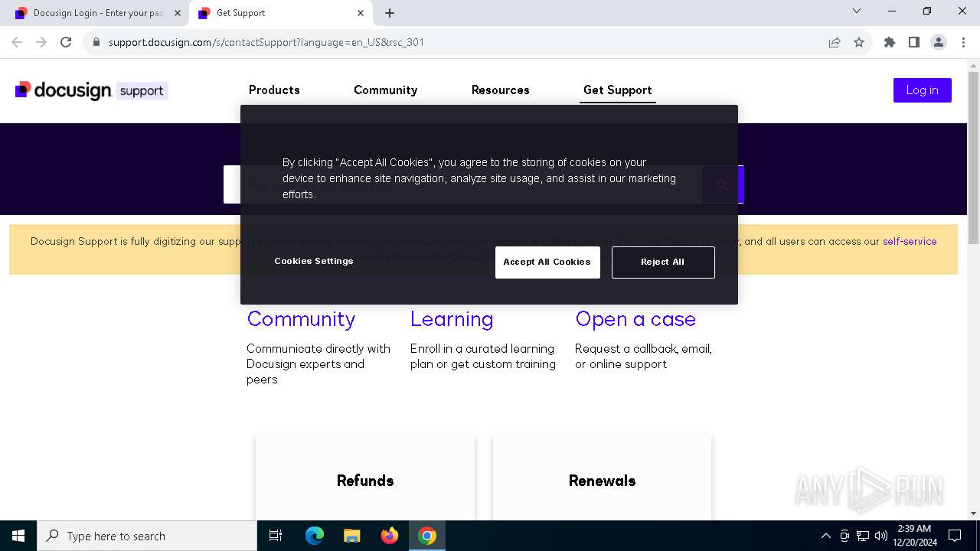Click Accept All Cookies
This screenshot has width=980, height=551.
[547, 262]
